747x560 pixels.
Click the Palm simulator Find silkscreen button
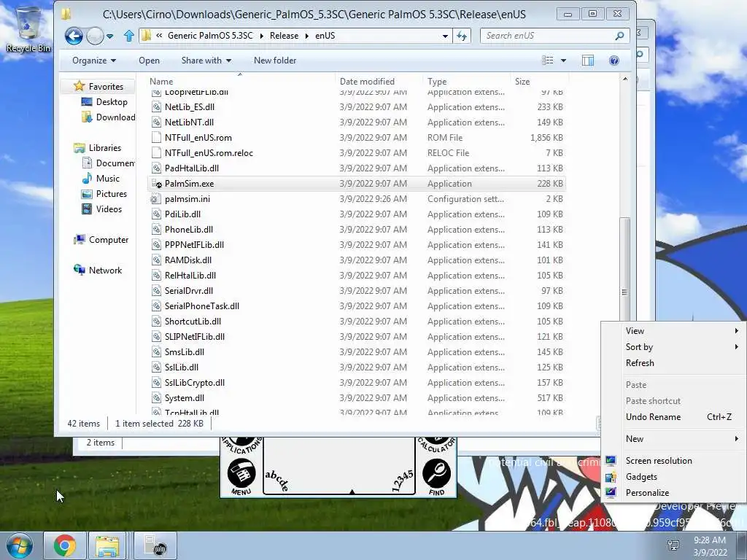coord(436,476)
